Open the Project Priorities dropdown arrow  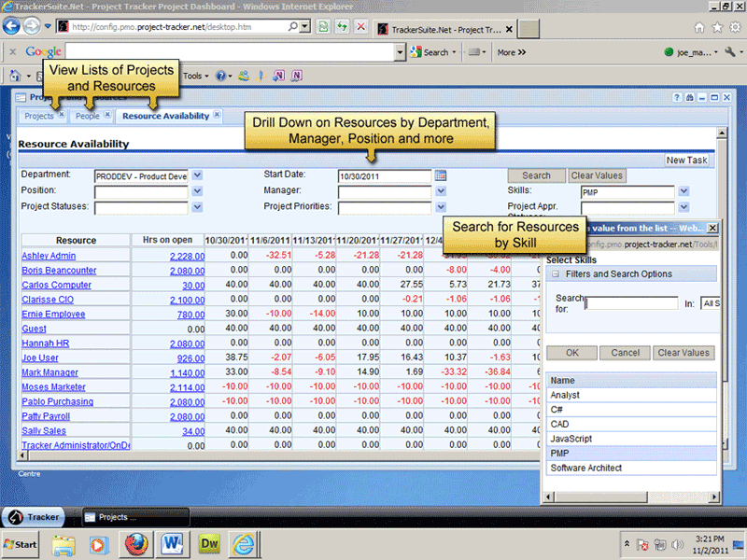441,206
